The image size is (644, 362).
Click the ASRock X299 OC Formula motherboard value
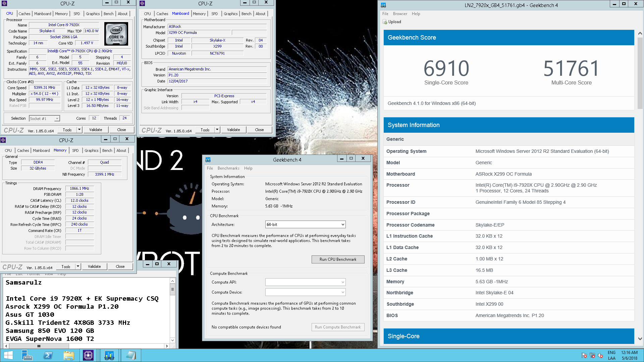tap(503, 174)
